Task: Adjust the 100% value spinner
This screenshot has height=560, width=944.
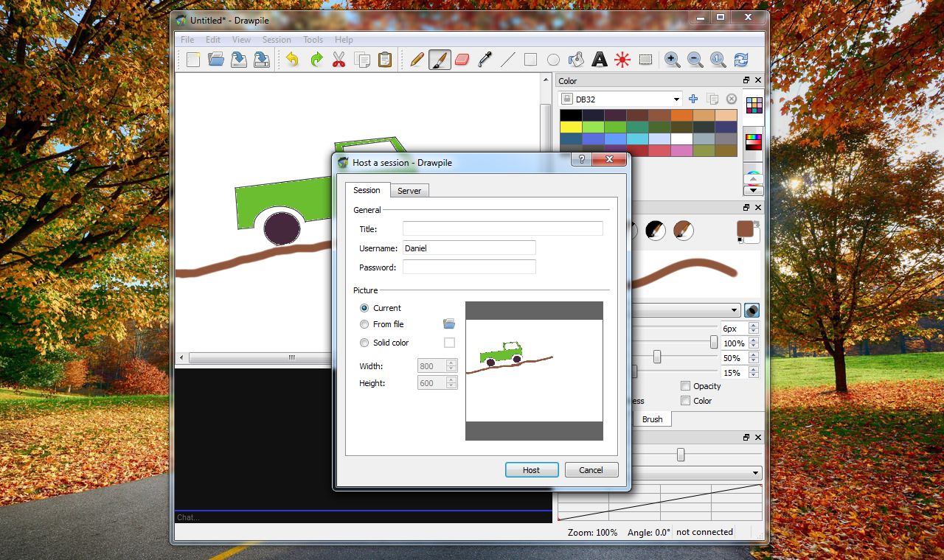Action: (739, 343)
